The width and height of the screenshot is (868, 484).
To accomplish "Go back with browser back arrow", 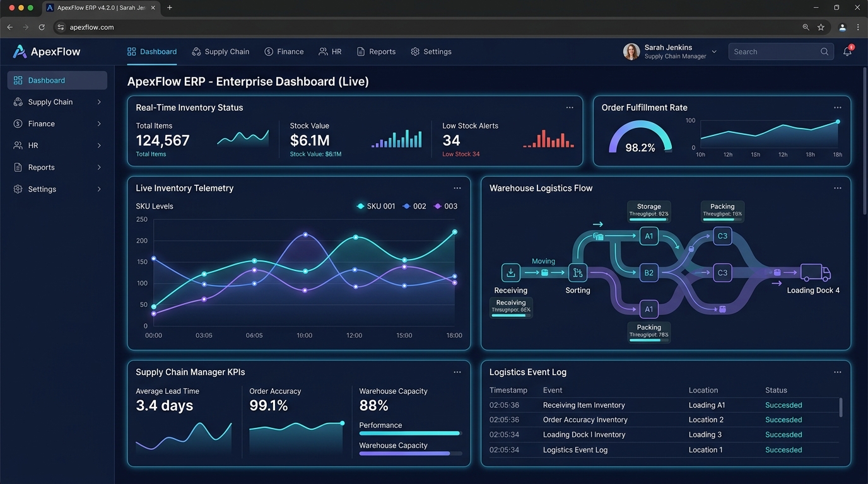I will click(x=9, y=27).
